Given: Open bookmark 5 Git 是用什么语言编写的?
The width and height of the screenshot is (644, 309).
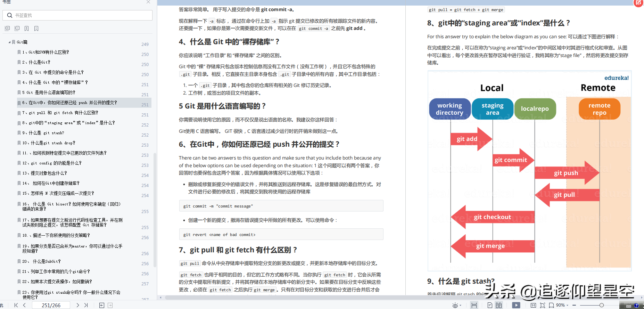Looking at the screenshot, I should pyautogui.click(x=49, y=92).
